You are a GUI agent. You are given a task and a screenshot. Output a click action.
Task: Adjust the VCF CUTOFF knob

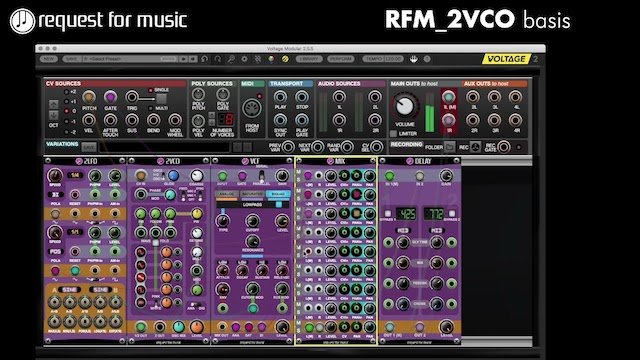pos(252,221)
